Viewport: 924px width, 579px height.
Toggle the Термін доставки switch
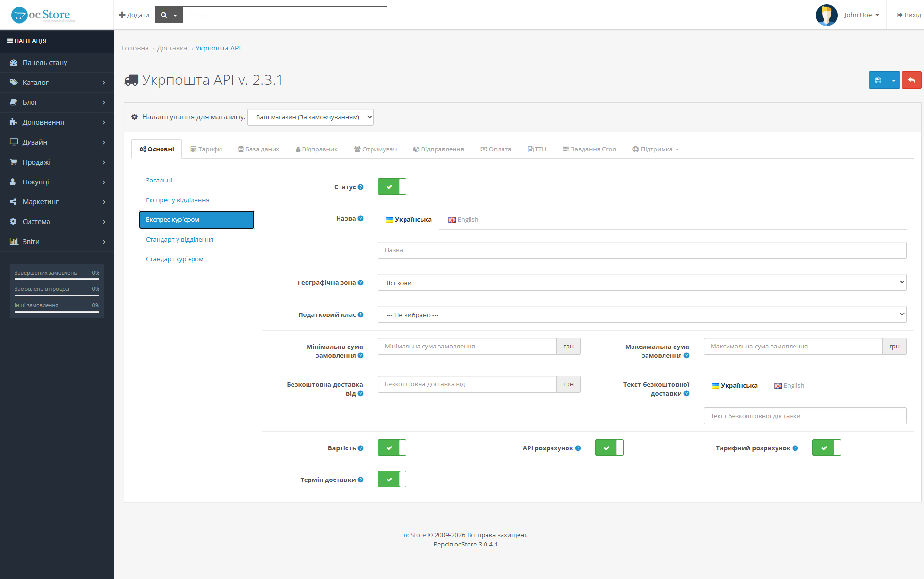392,479
